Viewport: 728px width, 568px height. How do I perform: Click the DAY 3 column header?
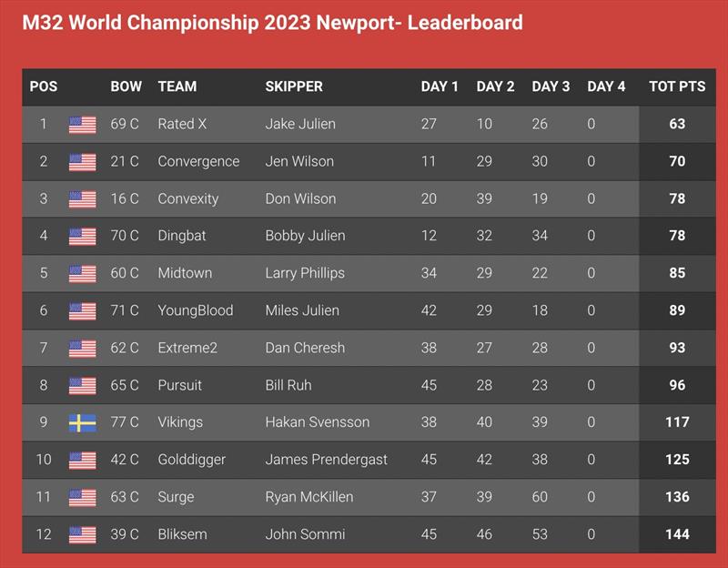point(551,86)
